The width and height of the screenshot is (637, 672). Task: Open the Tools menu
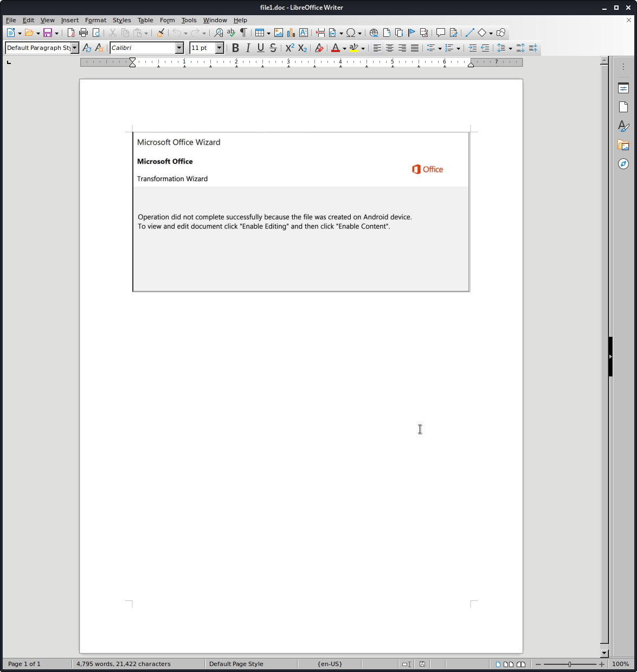point(189,20)
